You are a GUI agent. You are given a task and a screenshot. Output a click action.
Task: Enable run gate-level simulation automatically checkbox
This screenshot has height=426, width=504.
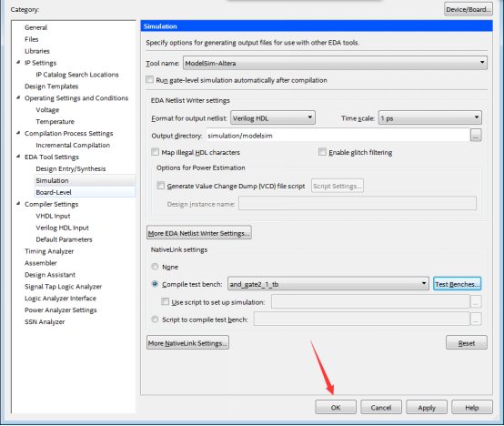149,79
